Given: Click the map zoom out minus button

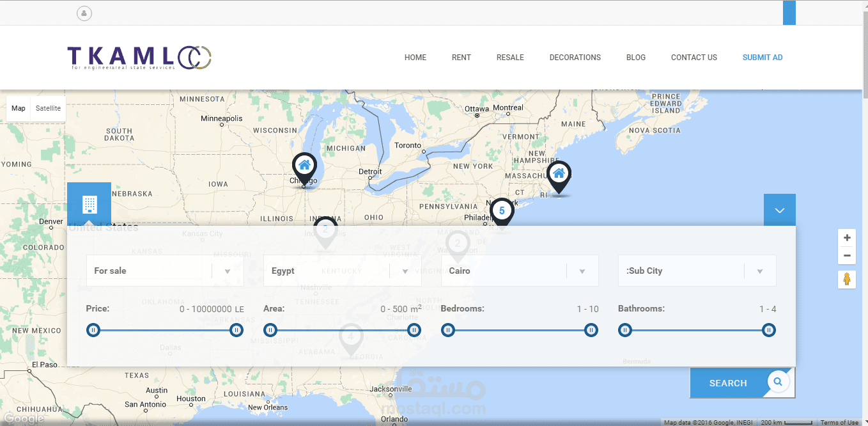Looking at the screenshot, I should tap(847, 256).
